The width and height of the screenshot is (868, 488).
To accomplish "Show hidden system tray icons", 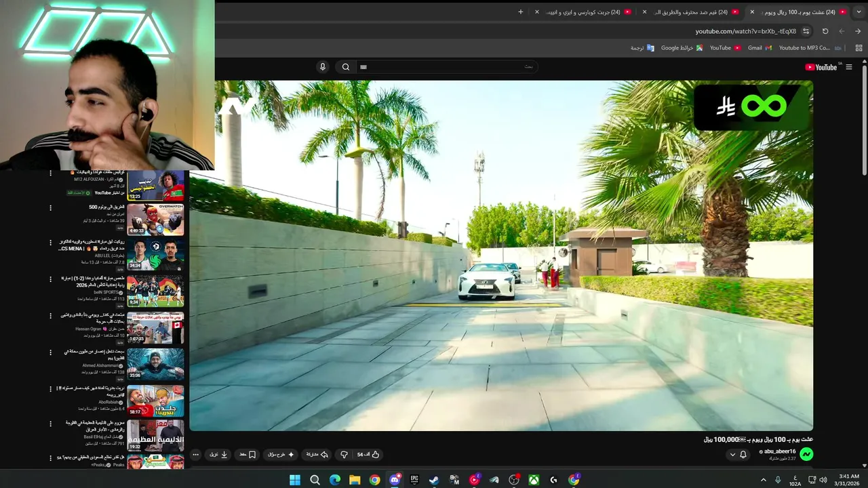I will click(x=764, y=480).
